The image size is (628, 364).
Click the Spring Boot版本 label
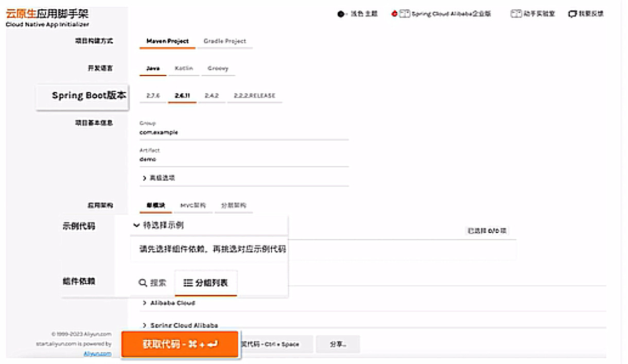click(x=89, y=96)
